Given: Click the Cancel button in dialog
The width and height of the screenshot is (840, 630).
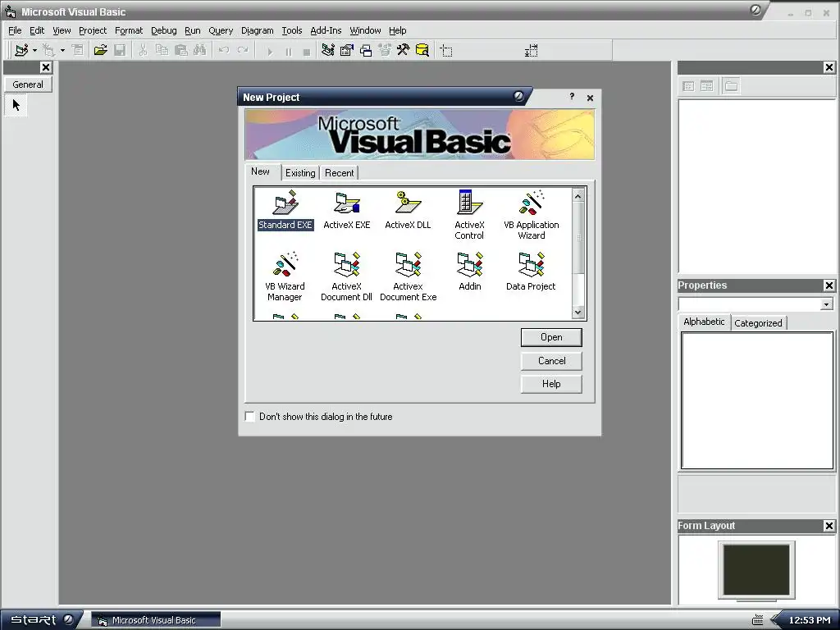Looking at the screenshot, I should click(551, 361).
